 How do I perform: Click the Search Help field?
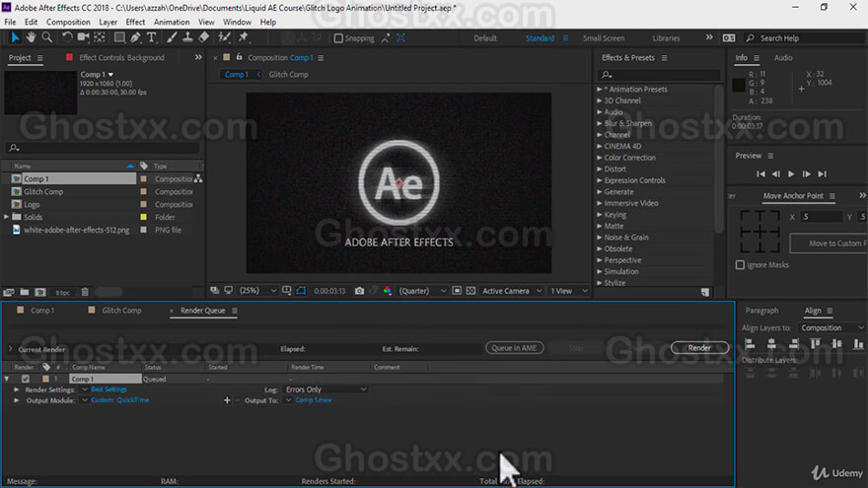point(804,38)
